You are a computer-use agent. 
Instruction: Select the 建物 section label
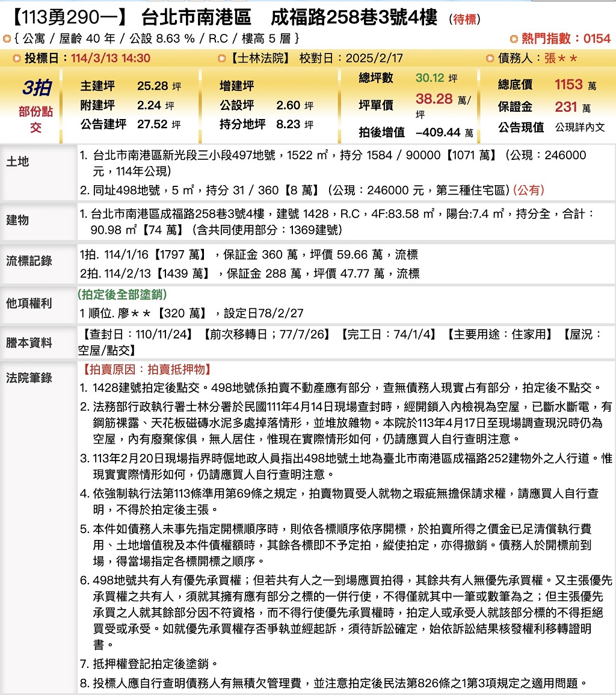tap(17, 219)
